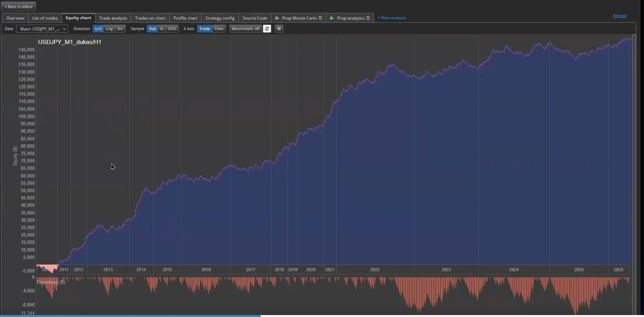Set sample to IS
This screenshot has width=644, height=317.
pos(162,29)
